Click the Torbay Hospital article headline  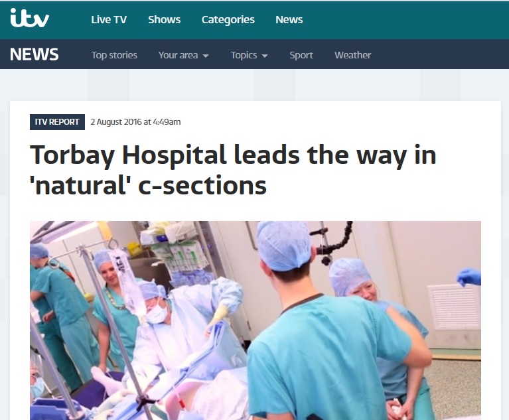(233, 170)
